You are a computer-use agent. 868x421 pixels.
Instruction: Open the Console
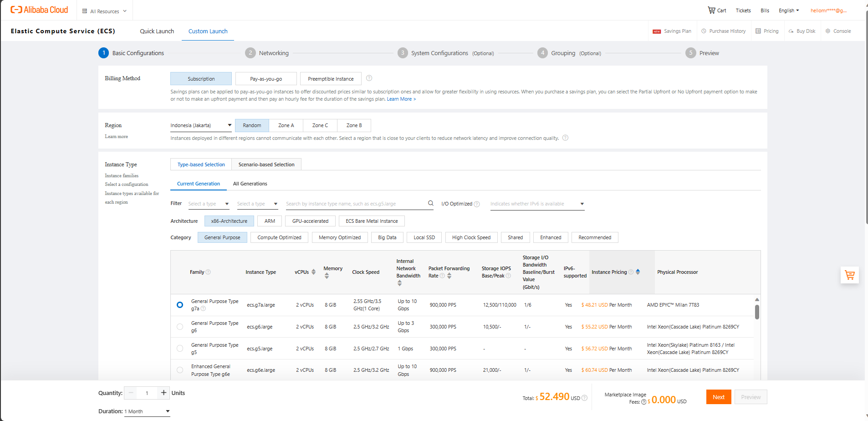click(838, 31)
